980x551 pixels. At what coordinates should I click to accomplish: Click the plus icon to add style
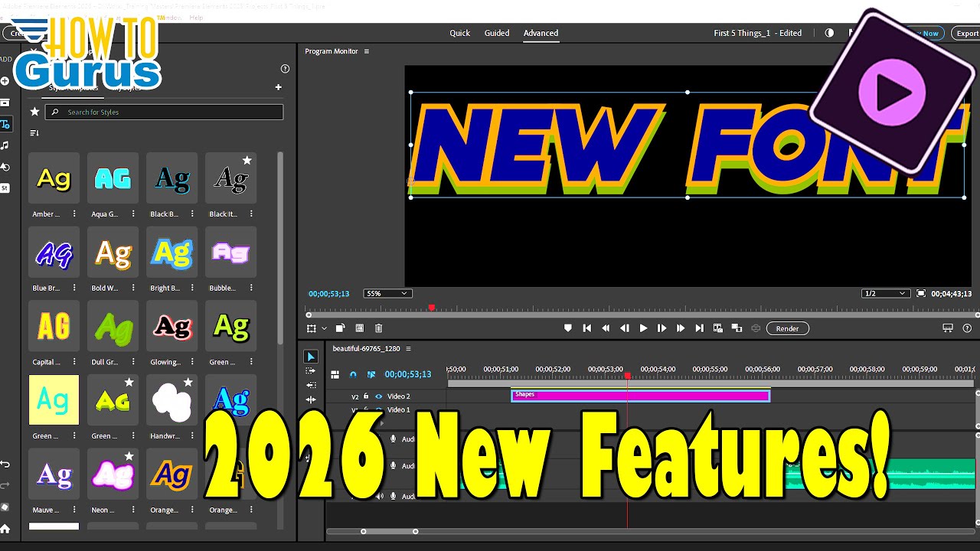(x=279, y=87)
